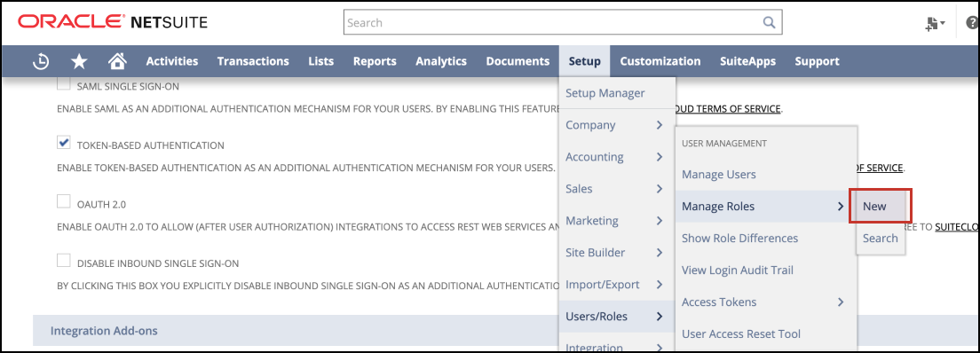The height and width of the screenshot is (353, 980).
Task: Expand the Integration submenu
Action: (x=617, y=342)
